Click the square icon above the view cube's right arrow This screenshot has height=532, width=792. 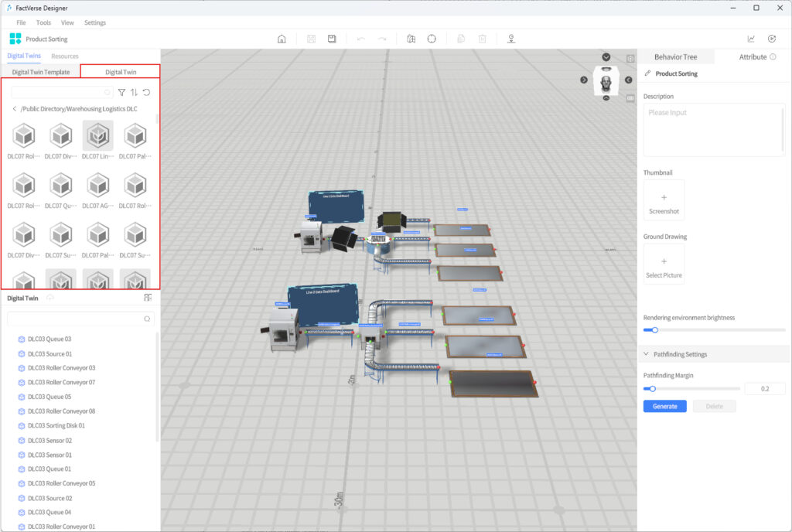pyautogui.click(x=630, y=59)
